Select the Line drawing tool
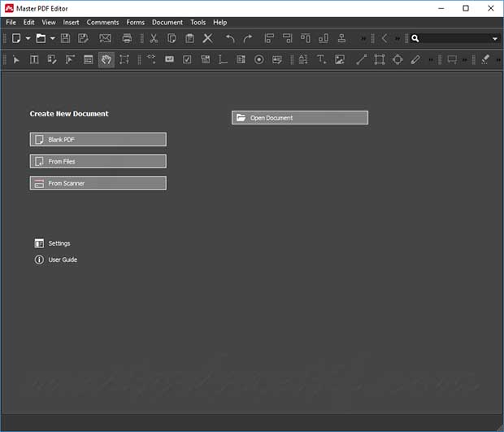 [361, 60]
